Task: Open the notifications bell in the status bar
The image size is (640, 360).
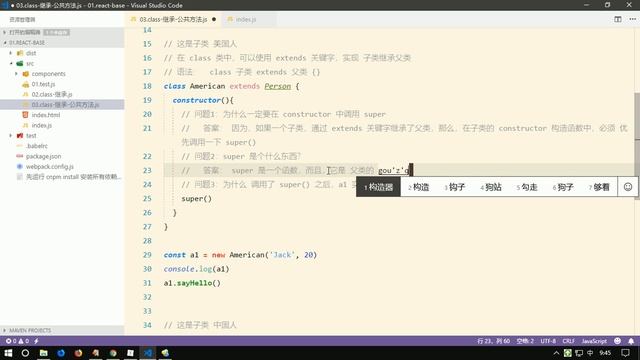Action: [631, 341]
